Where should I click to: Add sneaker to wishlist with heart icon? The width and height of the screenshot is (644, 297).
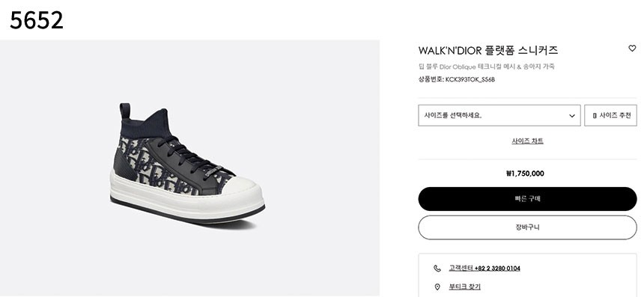(x=632, y=49)
